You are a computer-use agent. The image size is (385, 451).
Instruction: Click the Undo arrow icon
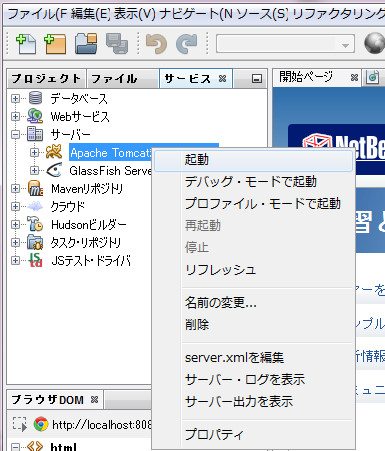[156, 44]
